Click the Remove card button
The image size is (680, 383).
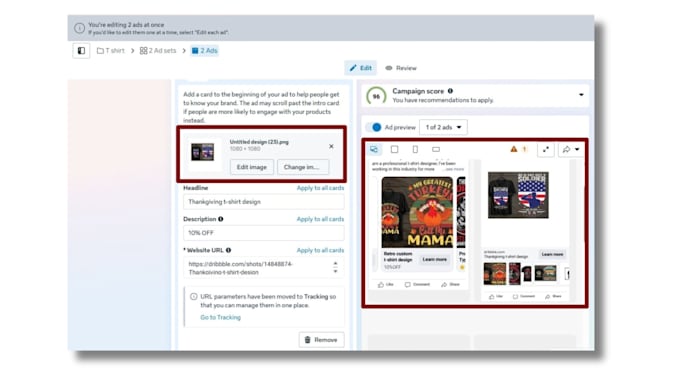321,340
